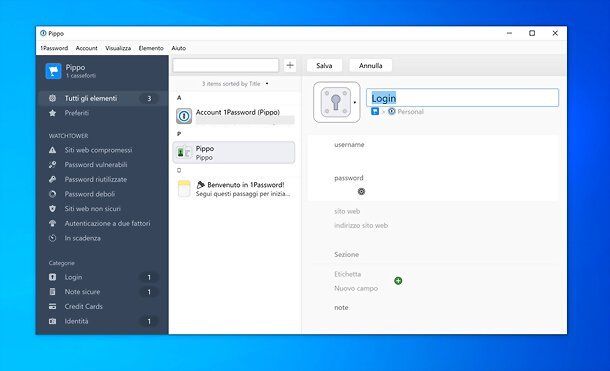610x371 pixels.
Task: Open the sort order dropdown for items
Action: [x=235, y=84]
